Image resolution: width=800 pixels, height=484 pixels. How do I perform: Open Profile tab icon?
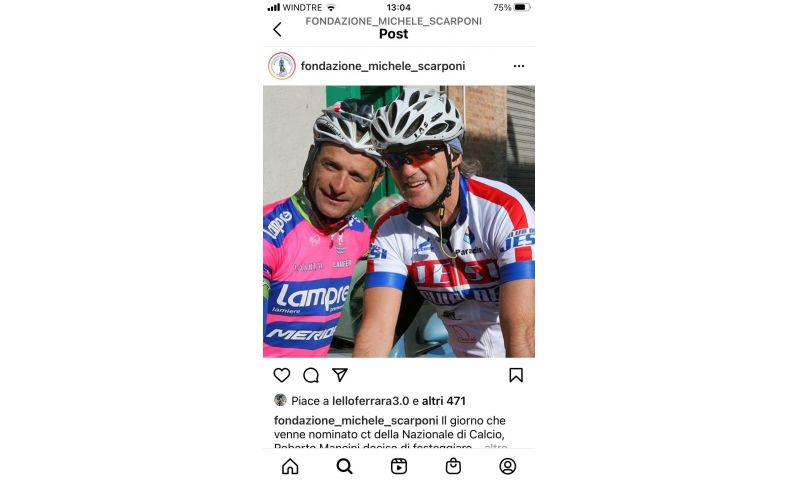tap(508, 466)
